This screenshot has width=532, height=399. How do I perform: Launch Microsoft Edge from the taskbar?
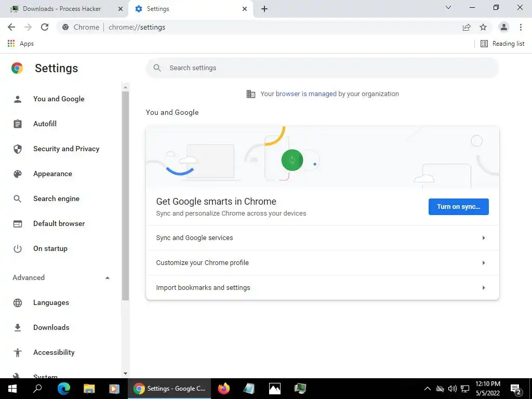(63, 389)
